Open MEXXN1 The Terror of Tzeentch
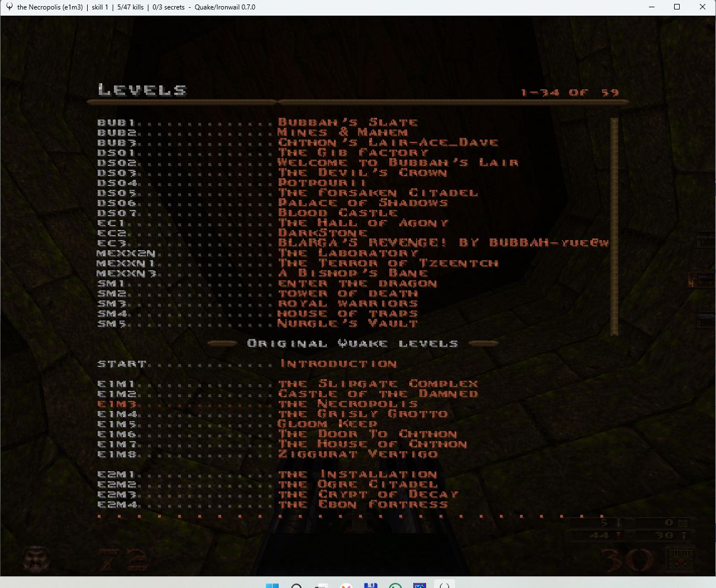Viewport: 716px width, 588px height. (297, 263)
